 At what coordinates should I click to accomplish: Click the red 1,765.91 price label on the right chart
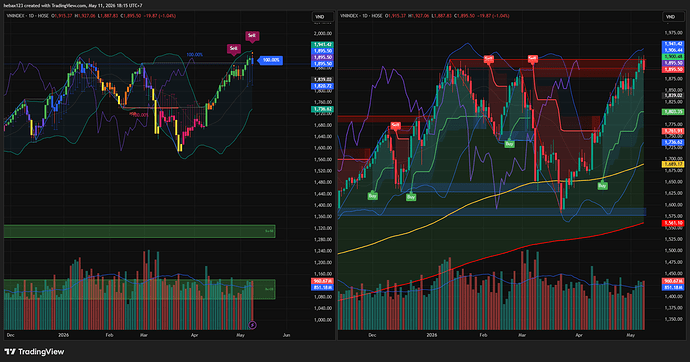[x=673, y=131]
